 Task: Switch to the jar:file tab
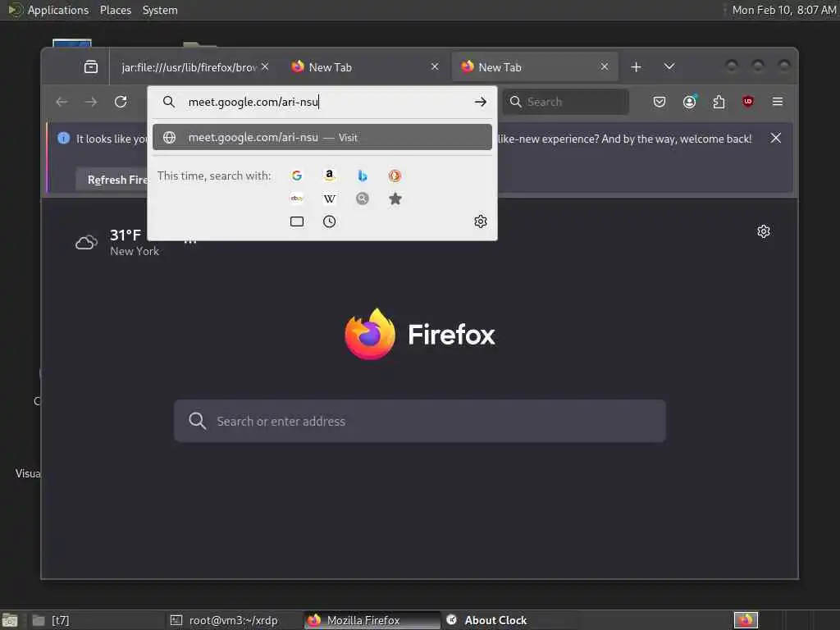[189, 67]
